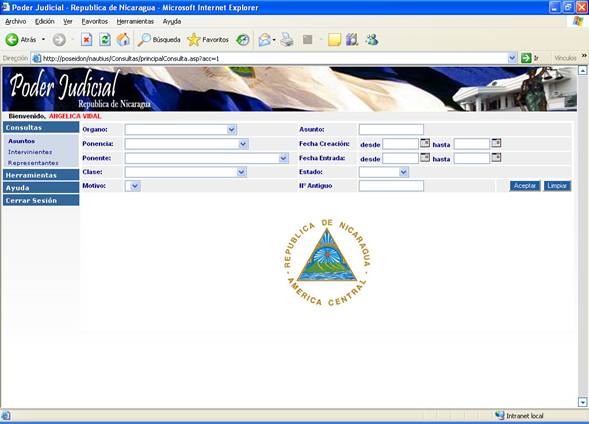Click the Aceptar button
The image size is (589, 424).
click(525, 186)
